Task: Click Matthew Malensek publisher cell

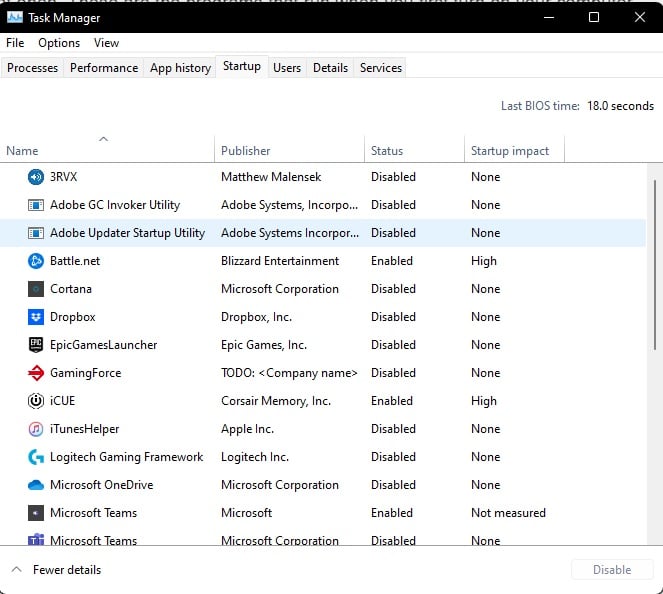Action: pos(271,177)
